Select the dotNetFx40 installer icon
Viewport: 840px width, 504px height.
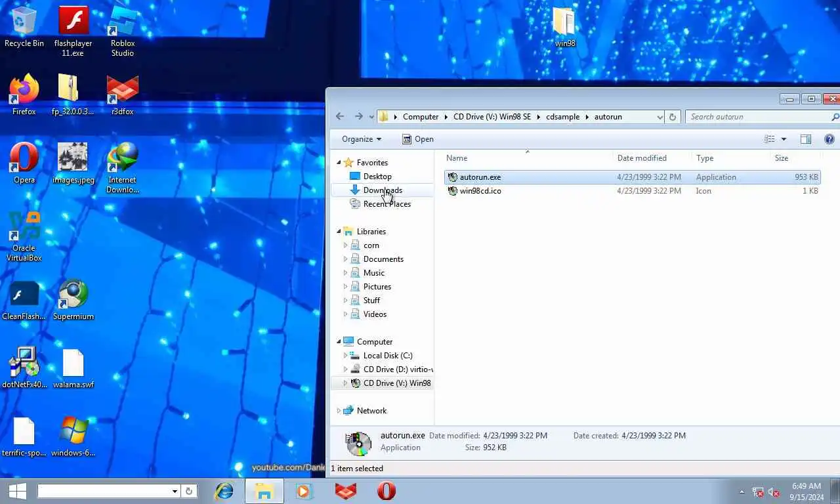[x=24, y=367]
